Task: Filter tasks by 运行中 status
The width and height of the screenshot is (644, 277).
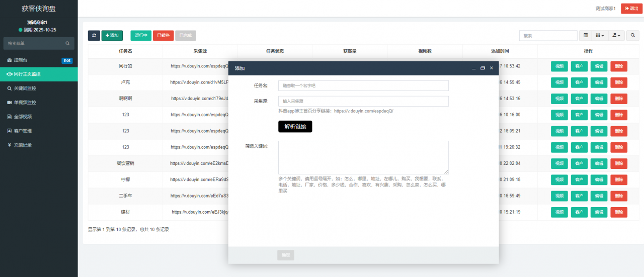Action: coord(141,36)
